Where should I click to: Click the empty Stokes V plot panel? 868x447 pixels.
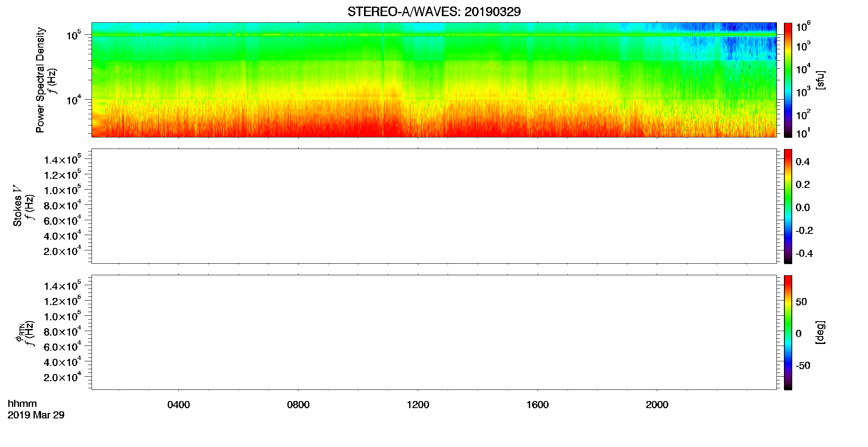(434, 206)
